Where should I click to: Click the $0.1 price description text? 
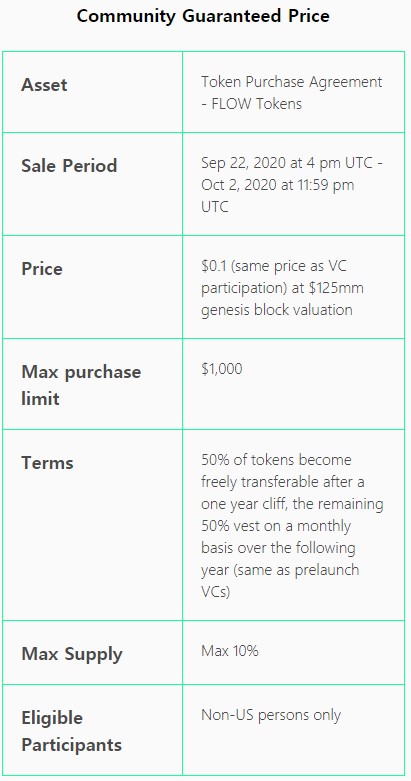coord(274,266)
